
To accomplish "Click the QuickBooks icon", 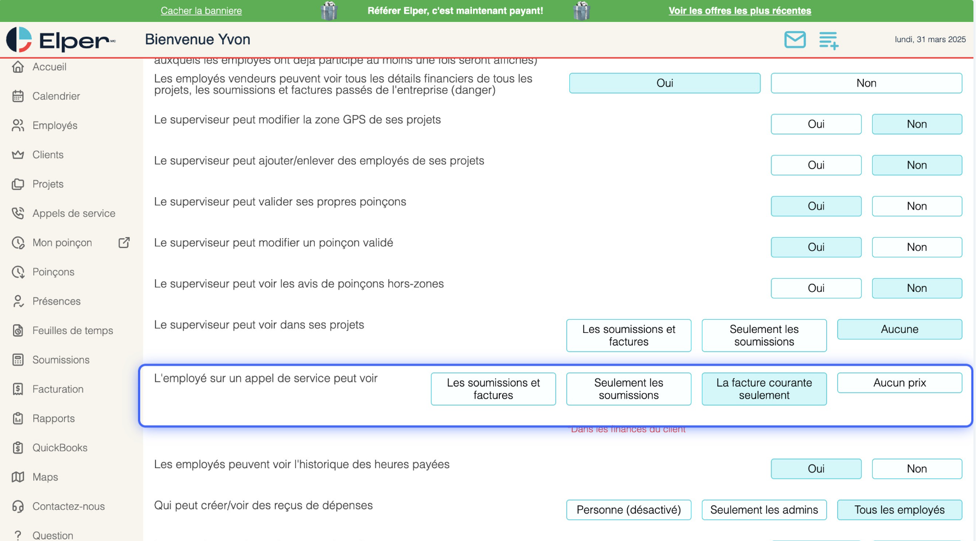I will 18,448.
